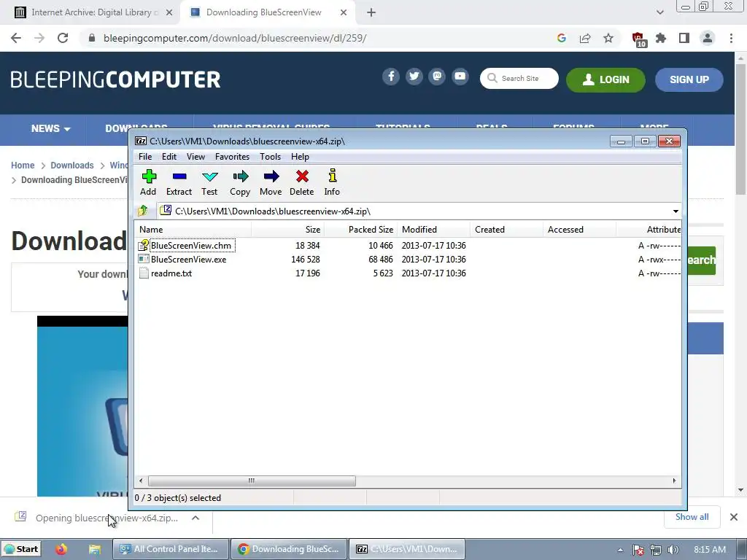Select readme.txt in the archive list
The height and width of the screenshot is (560, 747).
click(171, 273)
